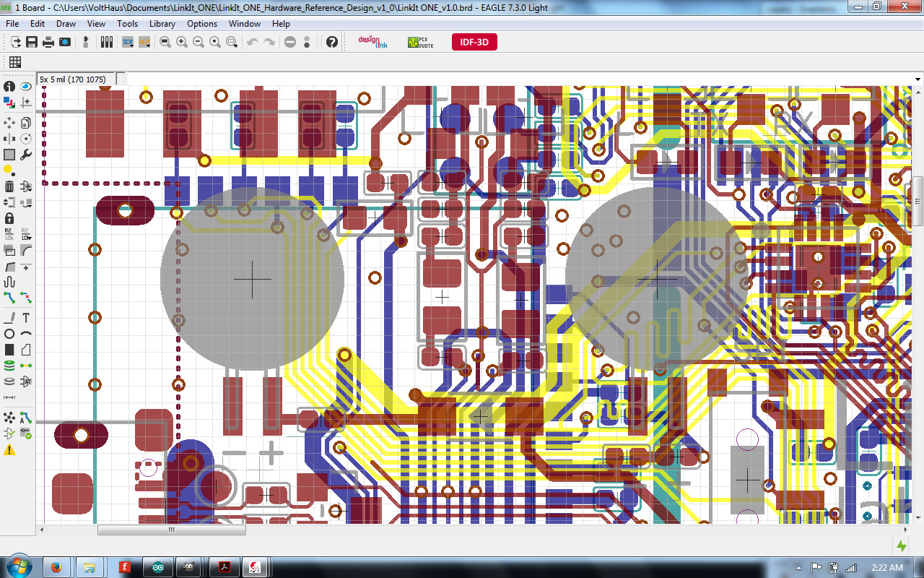Open the Grid settings dropdown
The image size is (924, 578).
click(15, 62)
